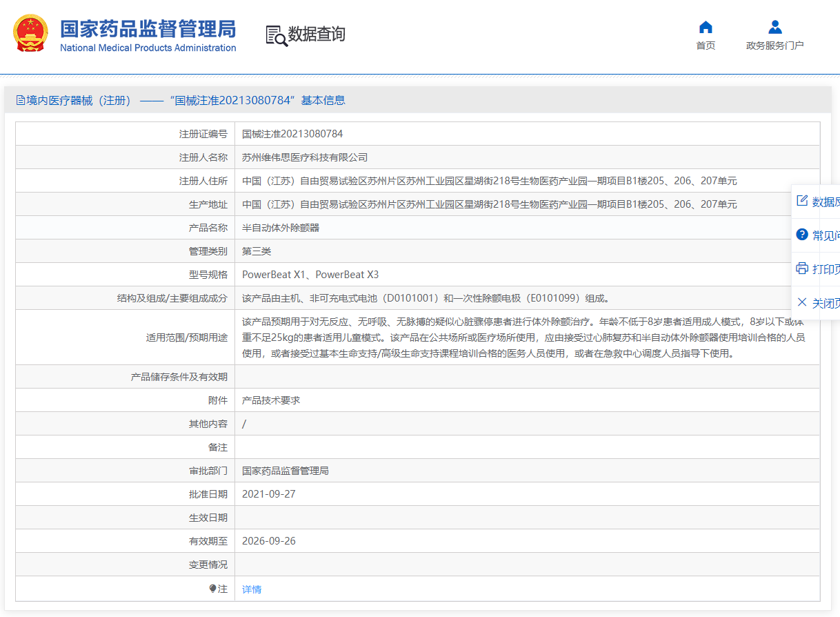
Task: Click PowerBeat X1、PowerBeat X3 model value
Action: click(x=310, y=275)
